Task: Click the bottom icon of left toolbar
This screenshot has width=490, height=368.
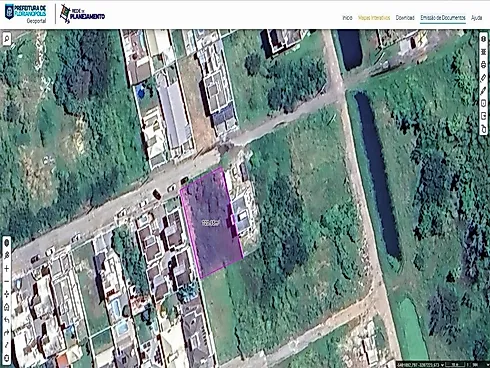Action: point(6,358)
